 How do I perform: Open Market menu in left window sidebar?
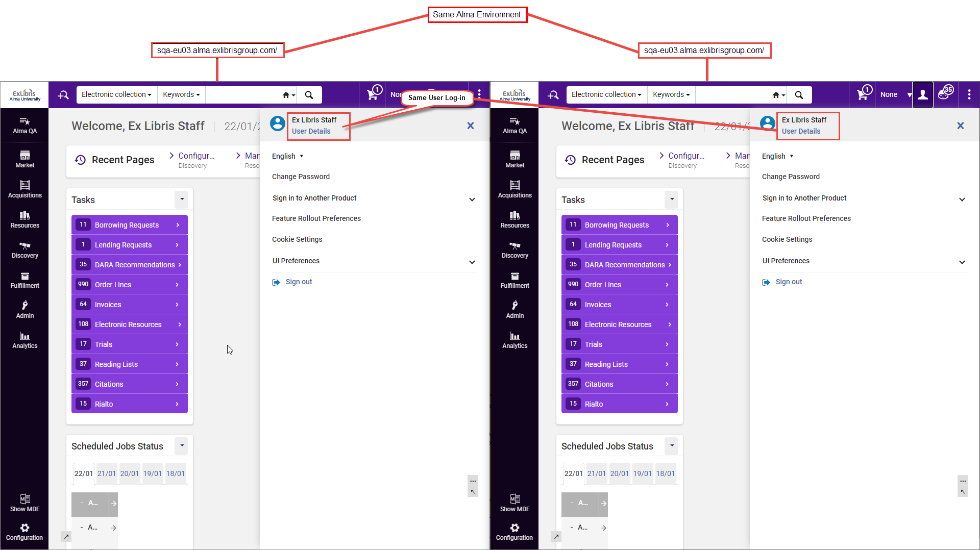point(24,159)
